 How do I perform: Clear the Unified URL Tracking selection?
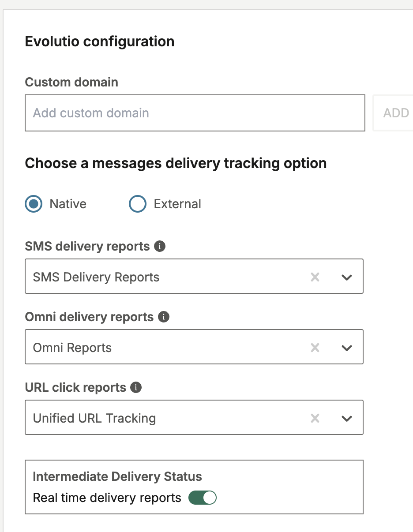pos(315,417)
